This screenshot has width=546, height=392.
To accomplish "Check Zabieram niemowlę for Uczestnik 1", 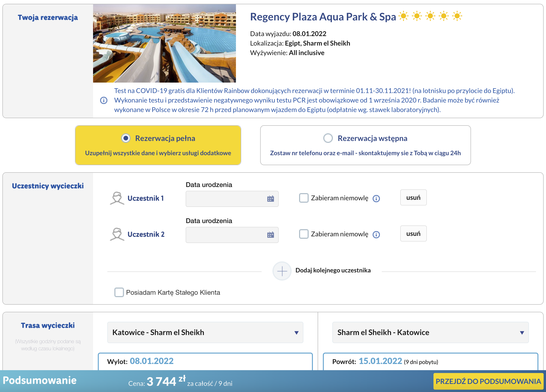I will pyautogui.click(x=304, y=198).
